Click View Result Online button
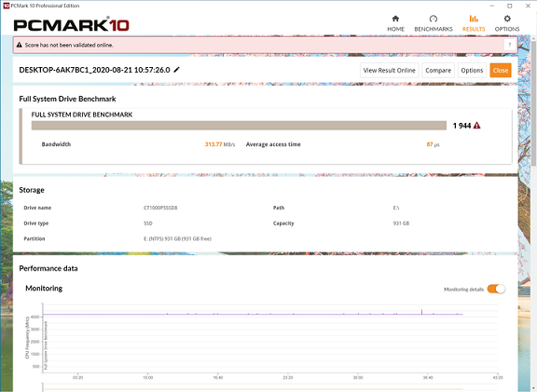 [390, 70]
